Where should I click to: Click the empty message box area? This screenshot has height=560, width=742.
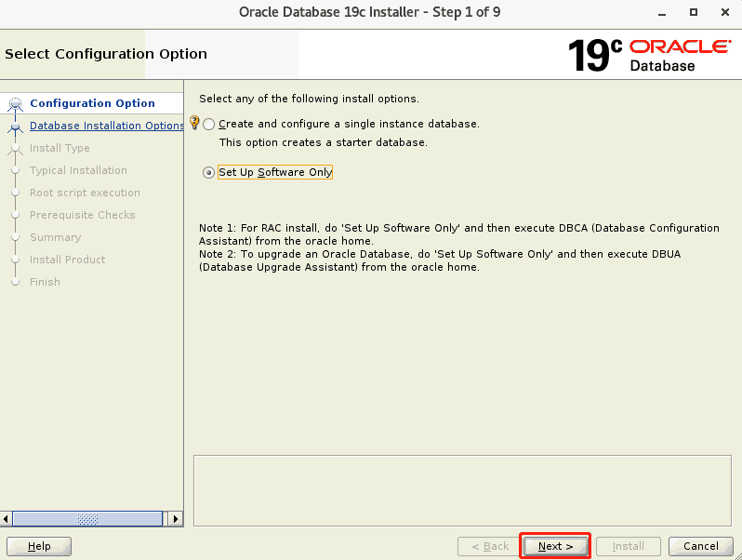[462, 490]
